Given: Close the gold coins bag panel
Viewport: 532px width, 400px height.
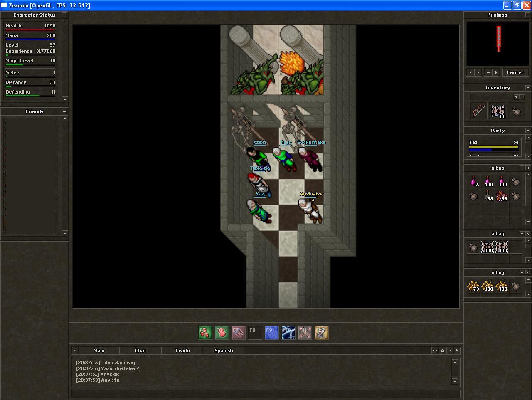Looking at the screenshot, I should [528, 272].
